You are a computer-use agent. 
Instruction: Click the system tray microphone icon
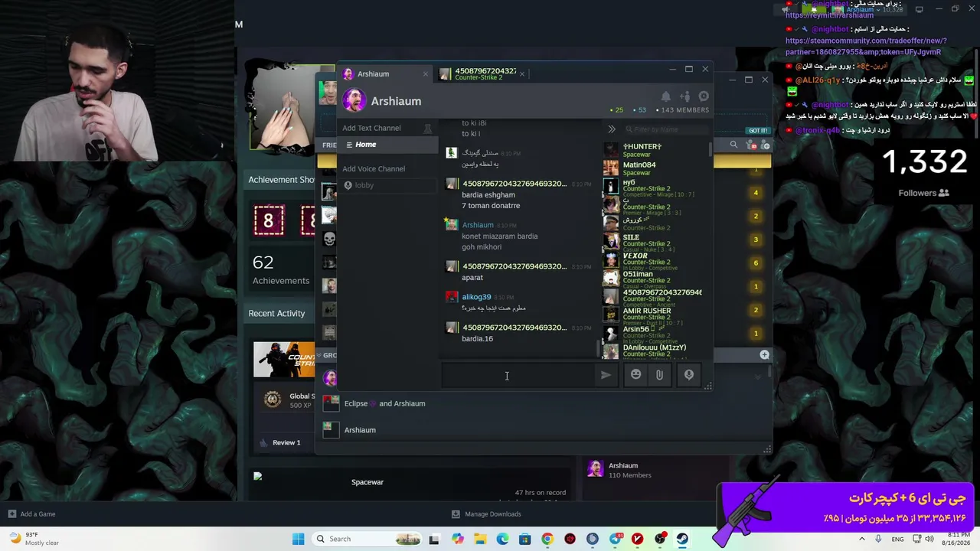[877, 539]
